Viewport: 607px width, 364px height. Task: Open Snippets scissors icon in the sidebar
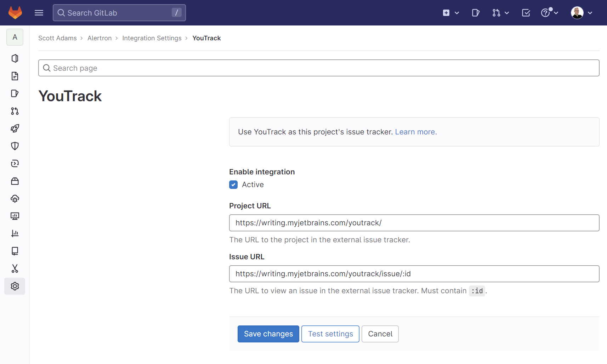pos(15,268)
